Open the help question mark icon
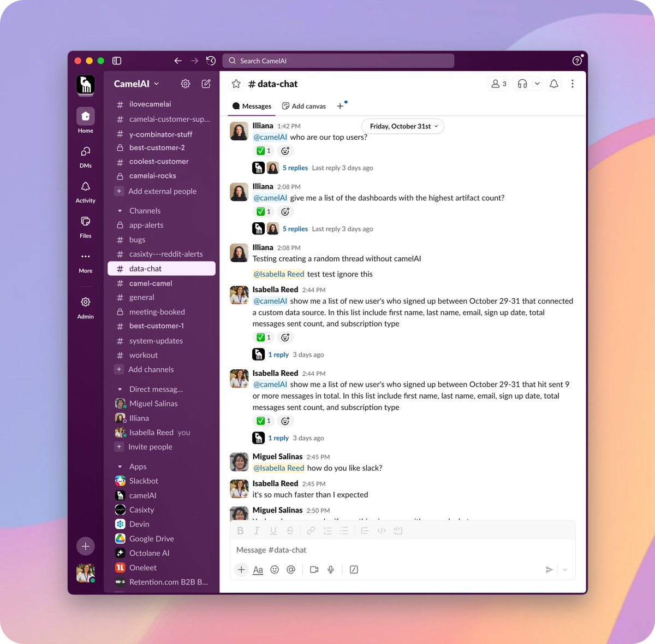 click(x=577, y=61)
